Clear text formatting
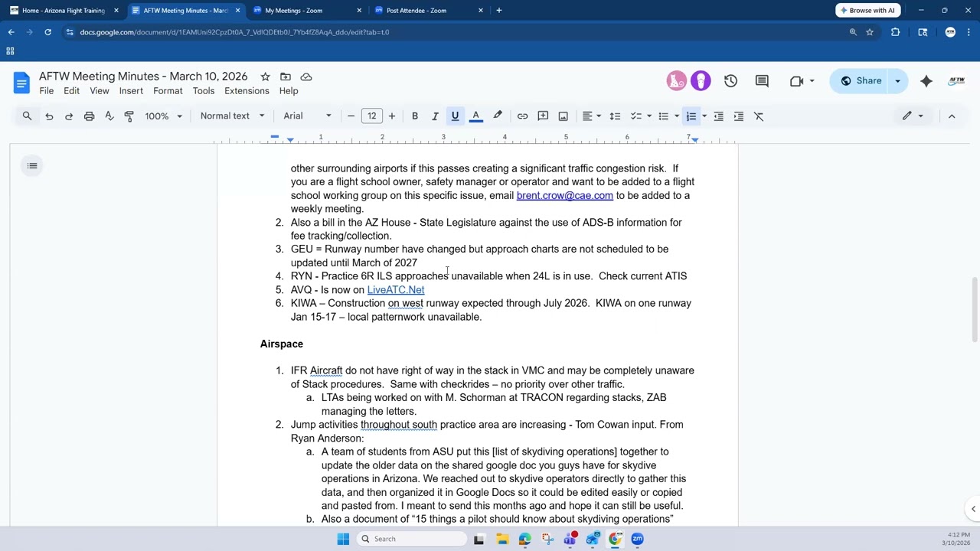The height and width of the screenshot is (551, 980). coord(759,116)
